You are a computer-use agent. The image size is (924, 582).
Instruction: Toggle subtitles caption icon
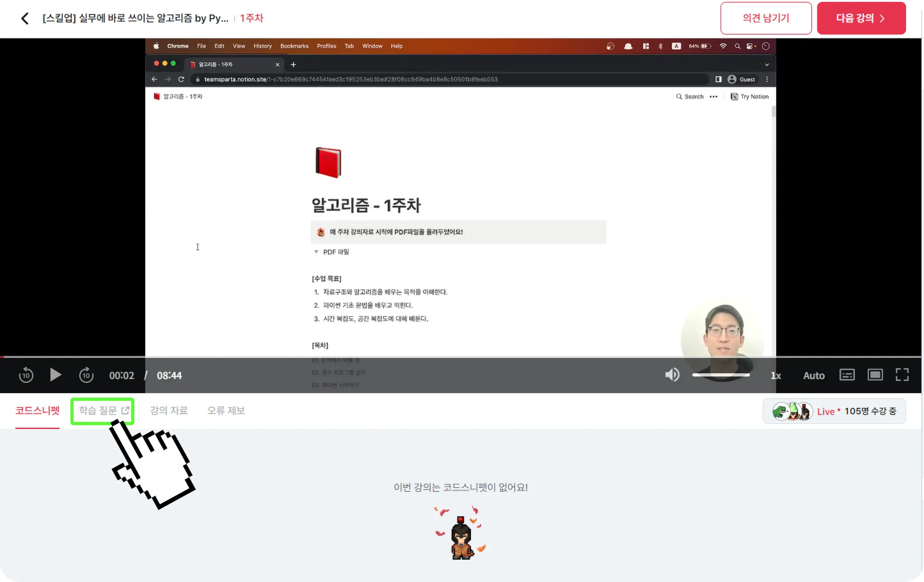pos(847,375)
